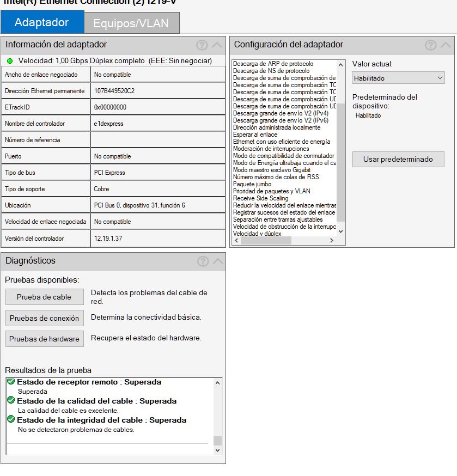Click Estado de receptor remoto result line
Viewport: 457px width, 476px height.
coord(89,382)
